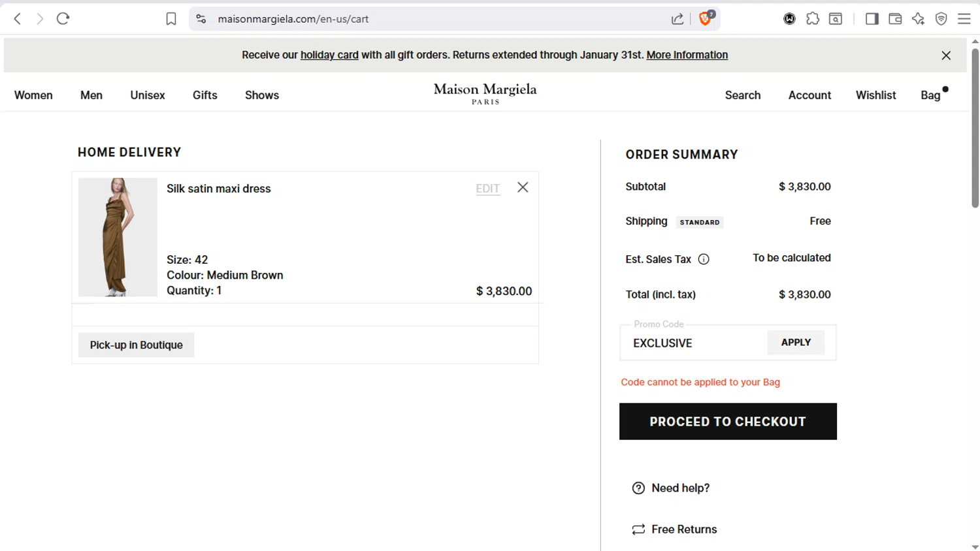The width and height of the screenshot is (980, 551).
Task: Open the More Information link
Action: click(687, 55)
